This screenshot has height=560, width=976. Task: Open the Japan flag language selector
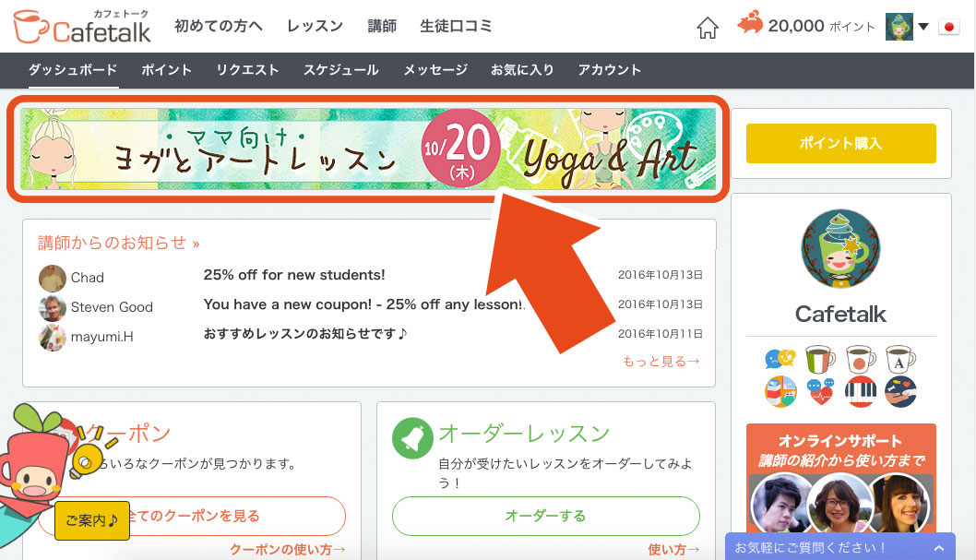pos(948,27)
